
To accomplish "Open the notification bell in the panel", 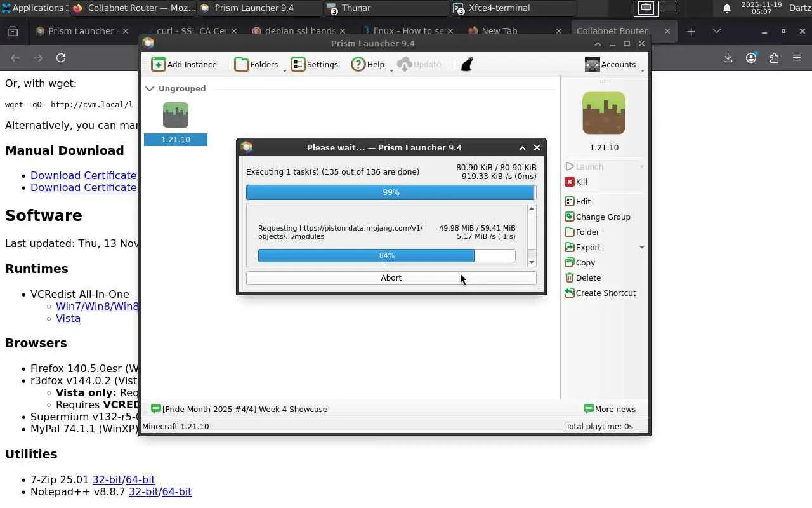I will (727, 8).
